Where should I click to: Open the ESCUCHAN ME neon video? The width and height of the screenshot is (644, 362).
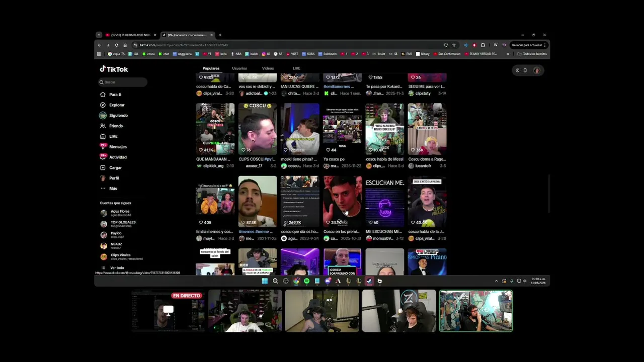[384, 201]
